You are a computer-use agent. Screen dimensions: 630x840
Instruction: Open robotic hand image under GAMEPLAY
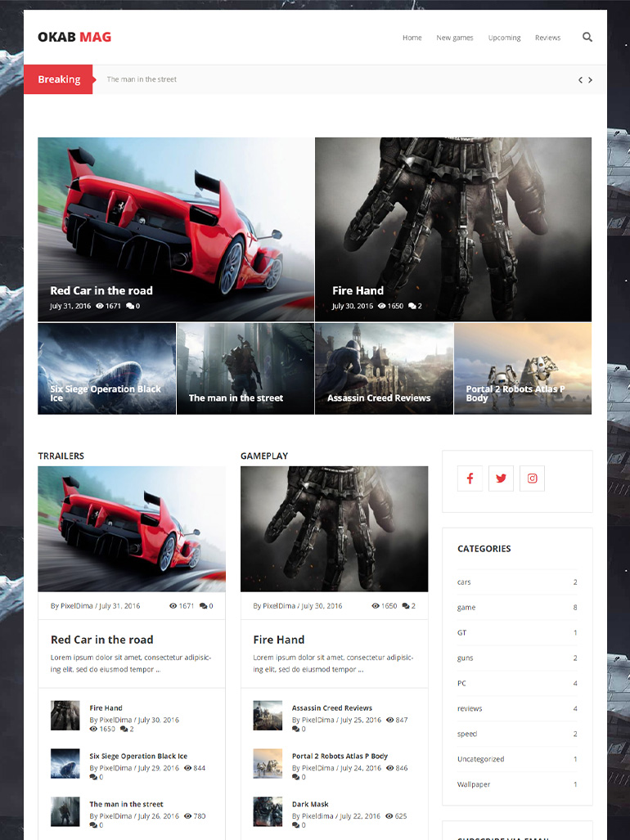pos(335,528)
